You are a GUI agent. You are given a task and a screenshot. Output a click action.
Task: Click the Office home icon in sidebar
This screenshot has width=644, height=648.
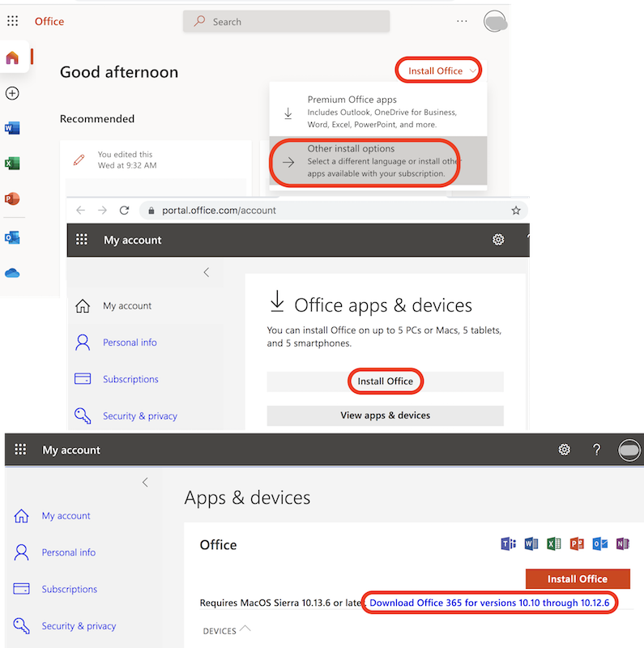pyautogui.click(x=12, y=58)
